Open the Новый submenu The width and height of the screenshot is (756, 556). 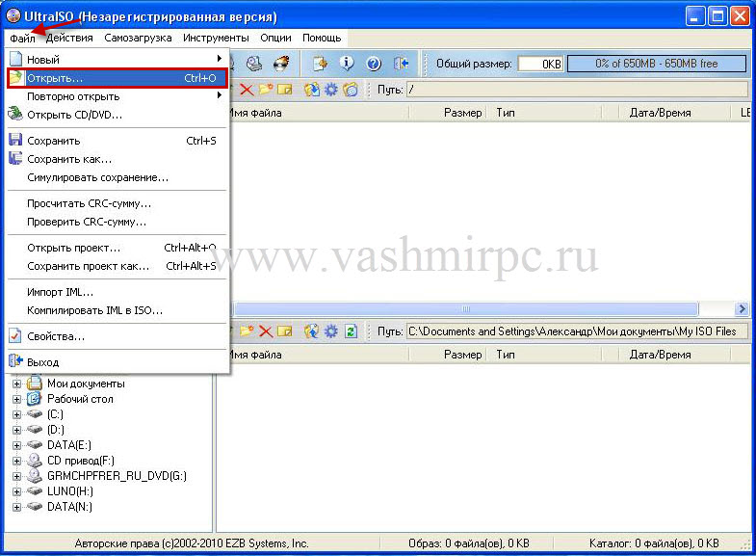coord(117,60)
